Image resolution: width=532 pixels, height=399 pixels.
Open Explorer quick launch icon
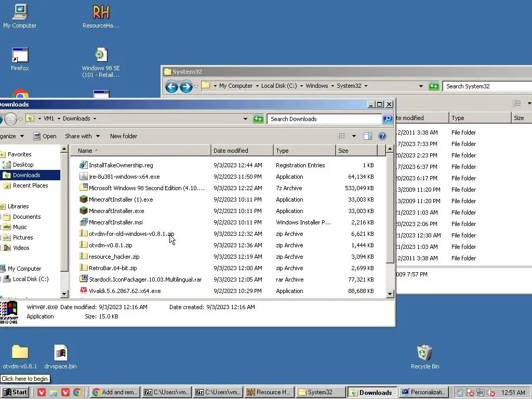pyautogui.click(x=54, y=392)
